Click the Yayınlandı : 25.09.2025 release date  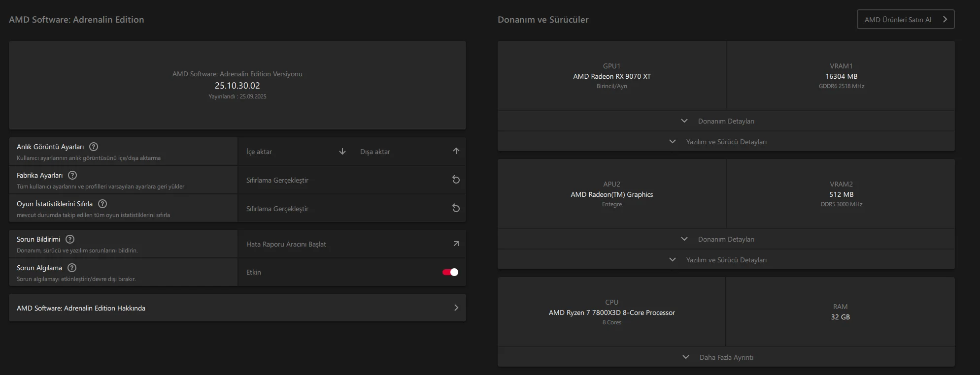click(237, 96)
